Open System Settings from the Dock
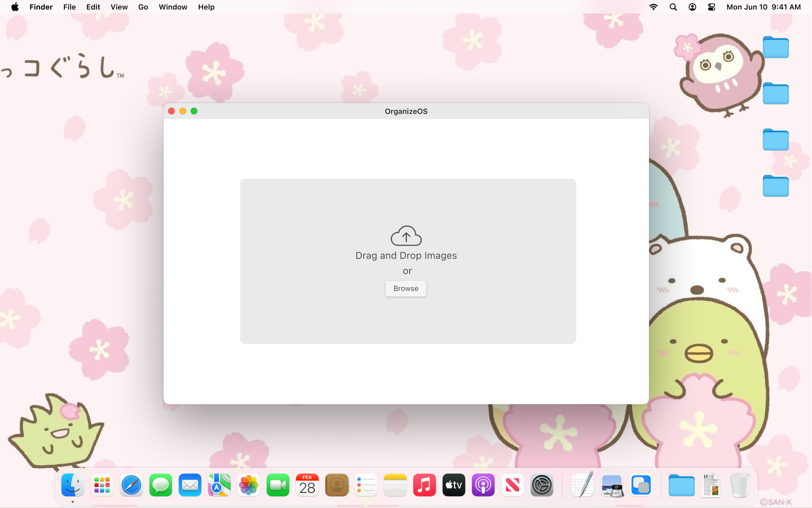Image resolution: width=812 pixels, height=508 pixels. pos(542,485)
